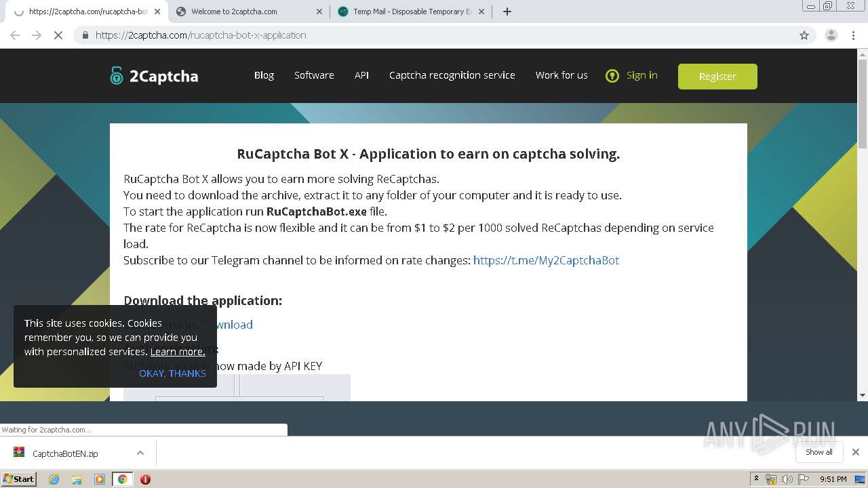Click the taskbar clock showing 9:51 PM
This screenshot has height=488, width=868.
click(833, 479)
